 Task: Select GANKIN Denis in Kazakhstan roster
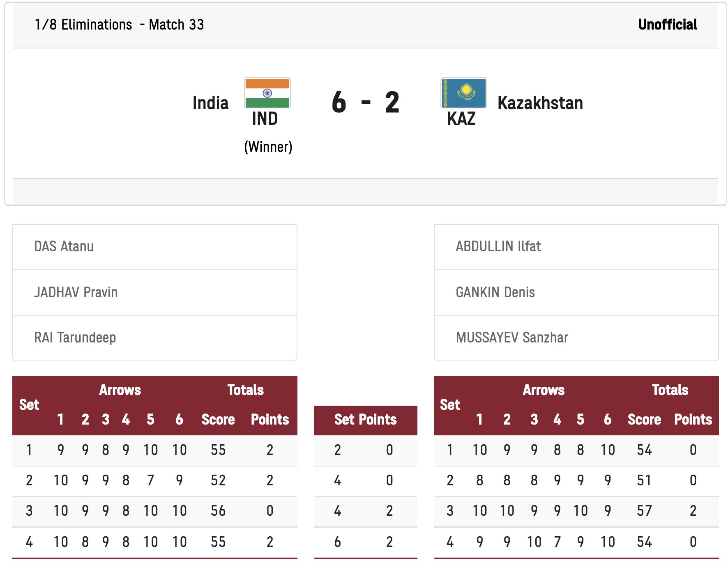point(495,292)
